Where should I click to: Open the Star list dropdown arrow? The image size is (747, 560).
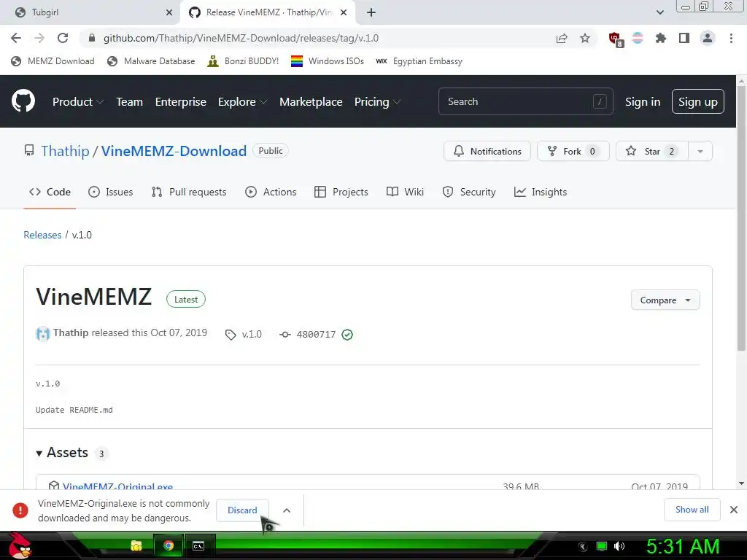click(700, 151)
